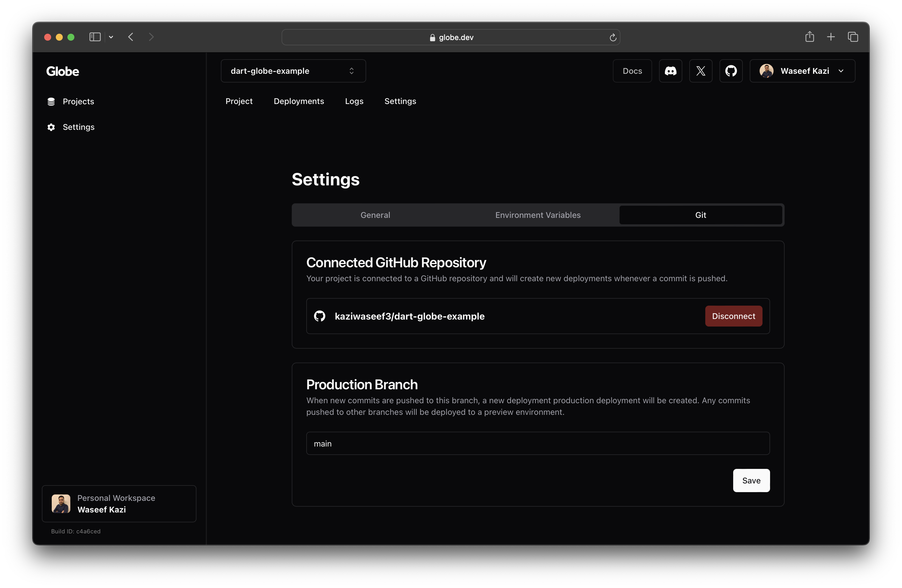This screenshot has height=588, width=902.
Task: Show the Safari tab overview
Action: tap(853, 37)
